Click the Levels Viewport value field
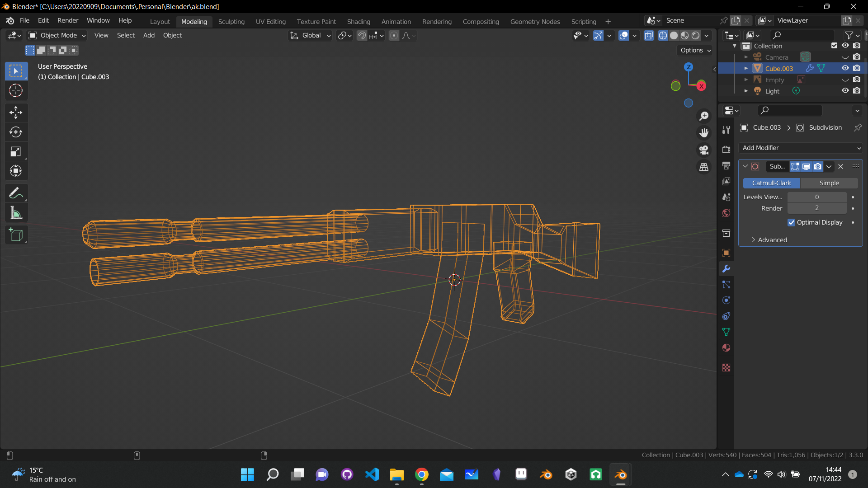The height and width of the screenshot is (488, 868). pos(817,197)
